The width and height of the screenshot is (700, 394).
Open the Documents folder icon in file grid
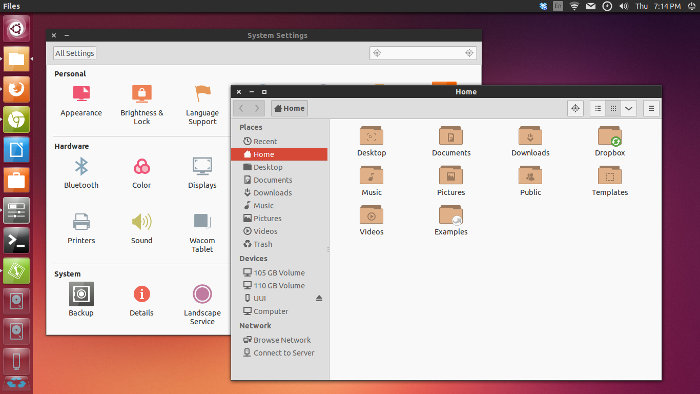click(x=451, y=141)
